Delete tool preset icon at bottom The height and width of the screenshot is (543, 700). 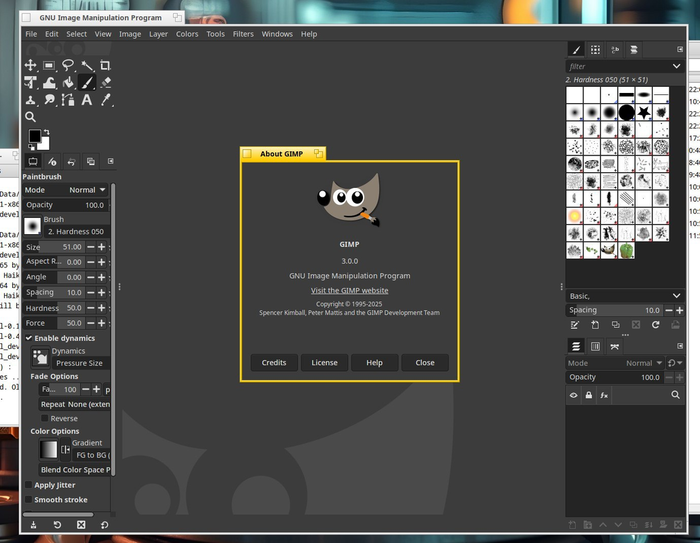[81, 525]
